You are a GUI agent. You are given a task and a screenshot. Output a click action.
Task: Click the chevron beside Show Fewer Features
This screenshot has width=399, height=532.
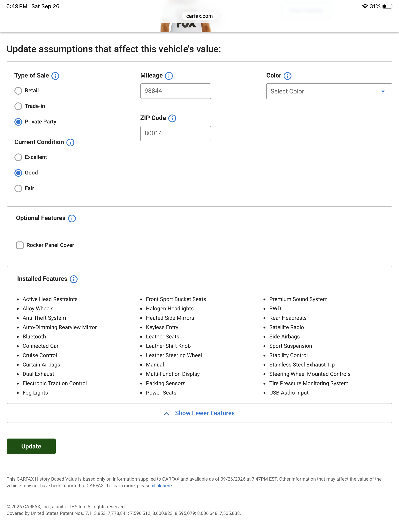click(x=167, y=413)
